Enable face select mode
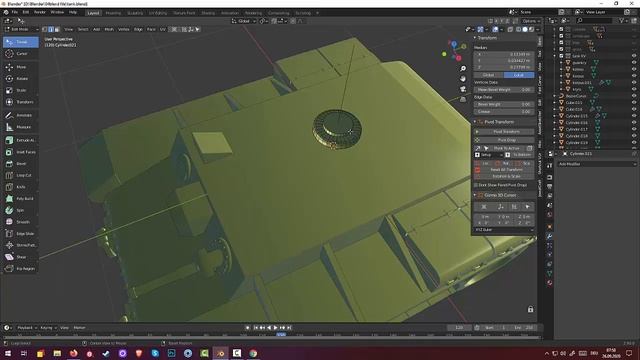This screenshot has height=360, width=640. pos(57,29)
